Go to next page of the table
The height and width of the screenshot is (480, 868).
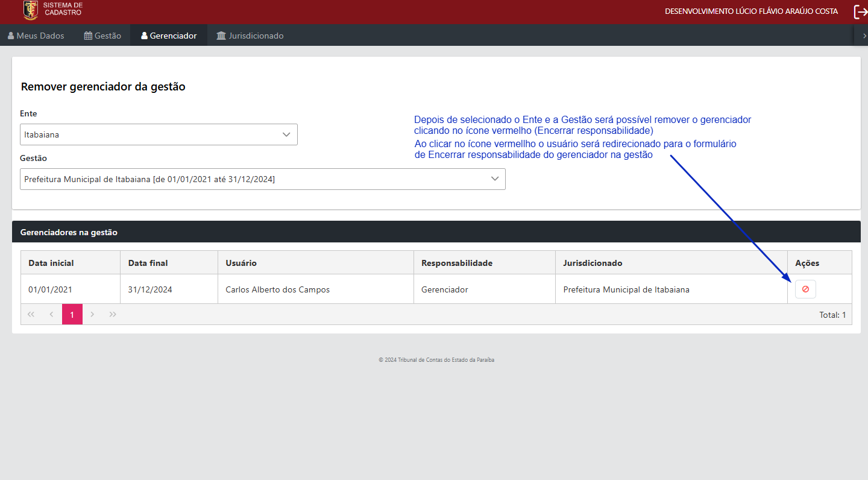[x=92, y=314]
